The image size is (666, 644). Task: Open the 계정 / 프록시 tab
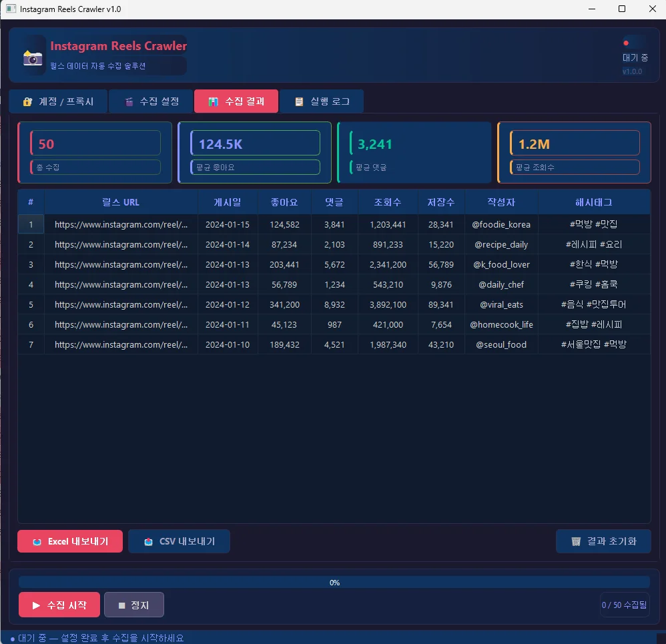(x=58, y=101)
